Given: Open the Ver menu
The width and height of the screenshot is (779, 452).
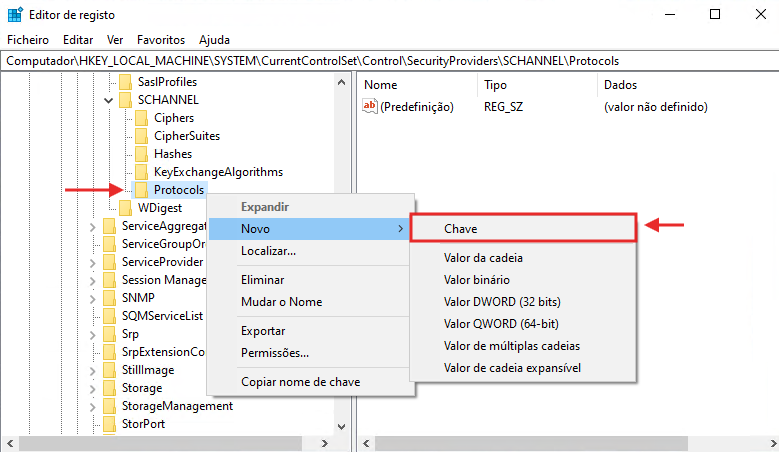Looking at the screenshot, I should pyautogui.click(x=115, y=40).
